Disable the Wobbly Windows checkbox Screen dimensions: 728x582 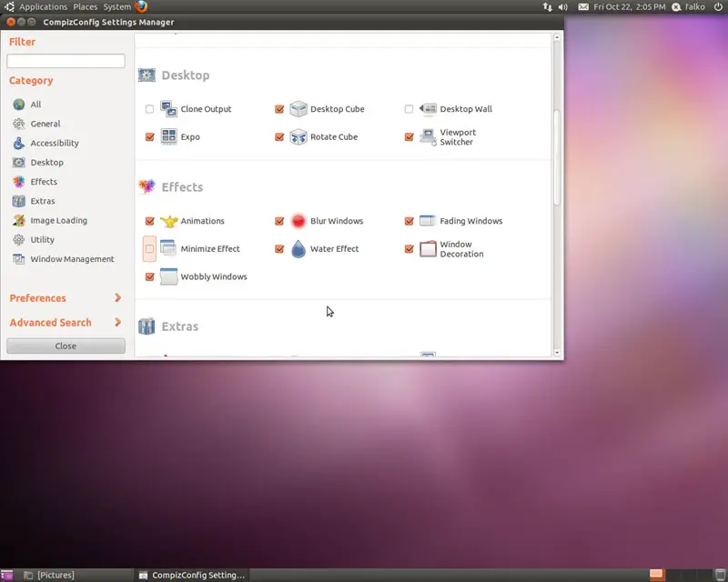point(149,276)
